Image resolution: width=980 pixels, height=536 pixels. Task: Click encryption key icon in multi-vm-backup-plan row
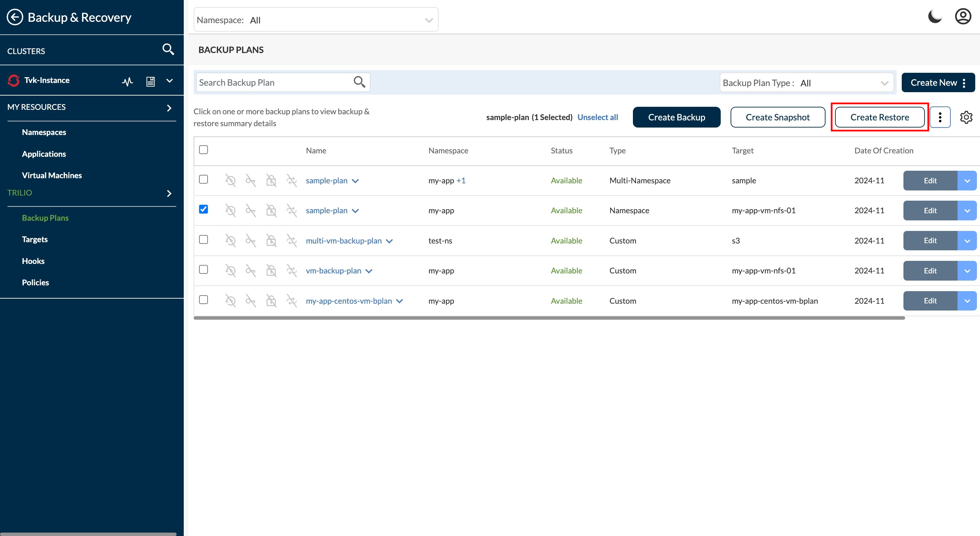click(250, 241)
